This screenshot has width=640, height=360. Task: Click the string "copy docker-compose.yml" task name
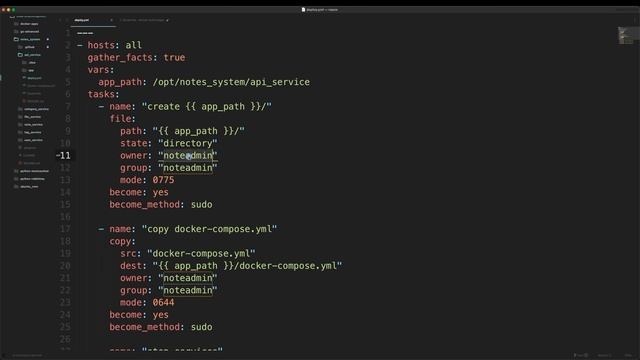(x=209, y=229)
